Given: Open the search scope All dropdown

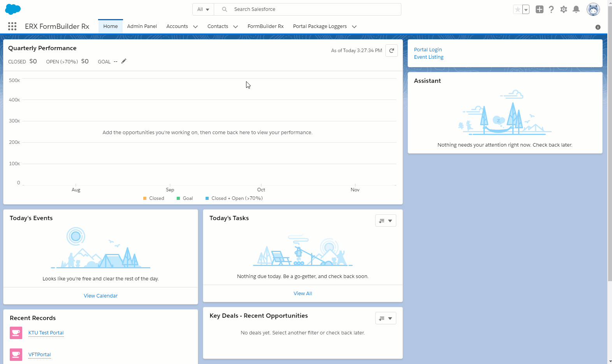Looking at the screenshot, I should [203, 9].
